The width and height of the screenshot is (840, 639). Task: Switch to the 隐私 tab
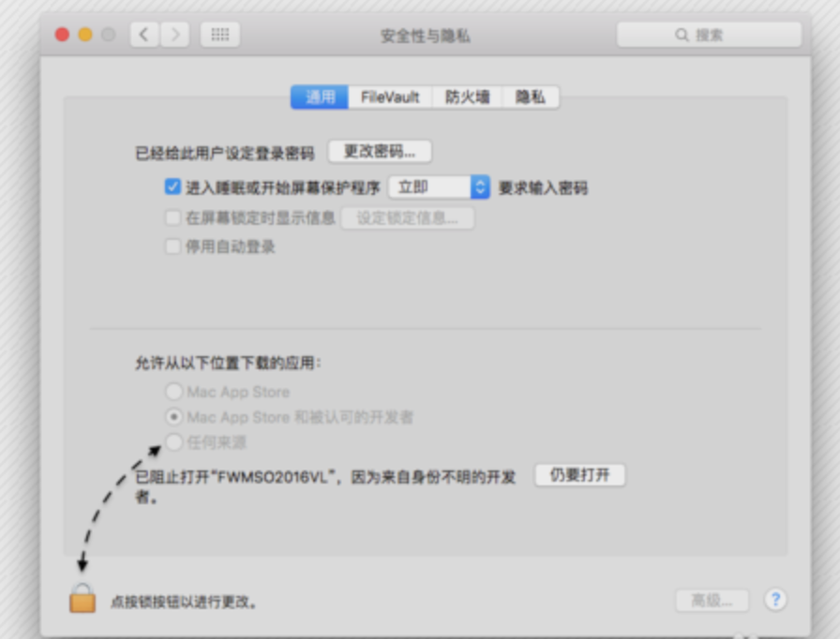(x=531, y=97)
